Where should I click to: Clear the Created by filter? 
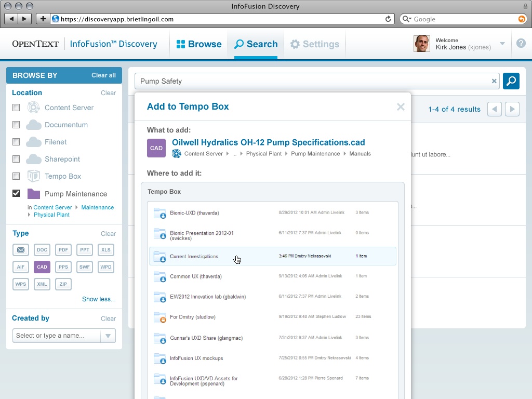pyautogui.click(x=108, y=318)
